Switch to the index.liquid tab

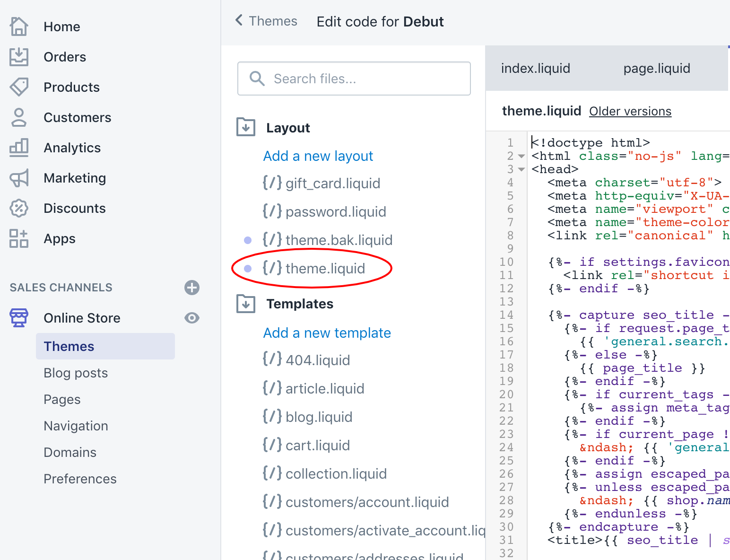coord(535,68)
